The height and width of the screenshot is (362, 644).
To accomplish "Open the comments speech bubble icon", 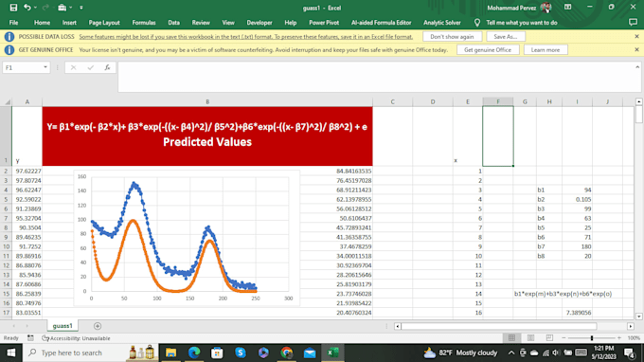I will [x=633, y=23].
